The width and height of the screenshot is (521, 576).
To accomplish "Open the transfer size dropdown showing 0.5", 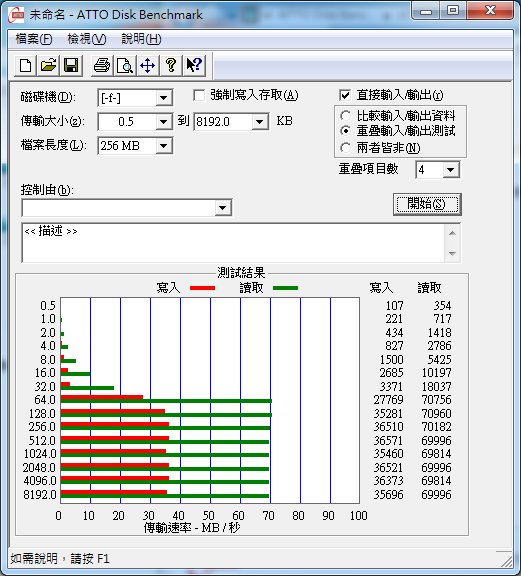I will pyautogui.click(x=164, y=122).
